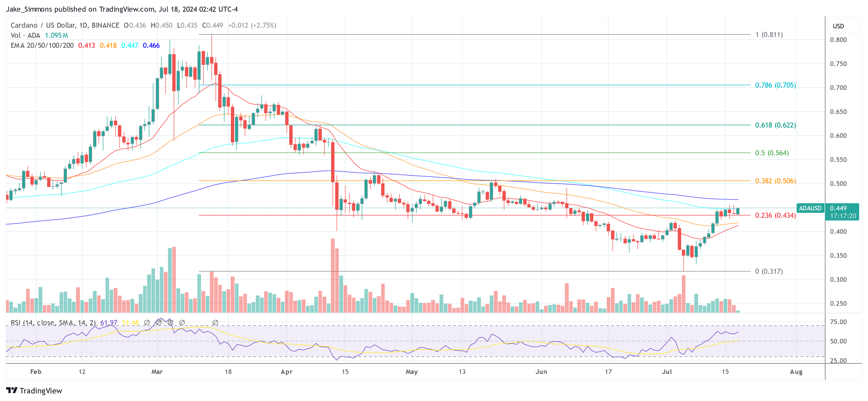This screenshot has height=401, width=868.
Task: Click the TradingView logo icon
Action: point(12,390)
